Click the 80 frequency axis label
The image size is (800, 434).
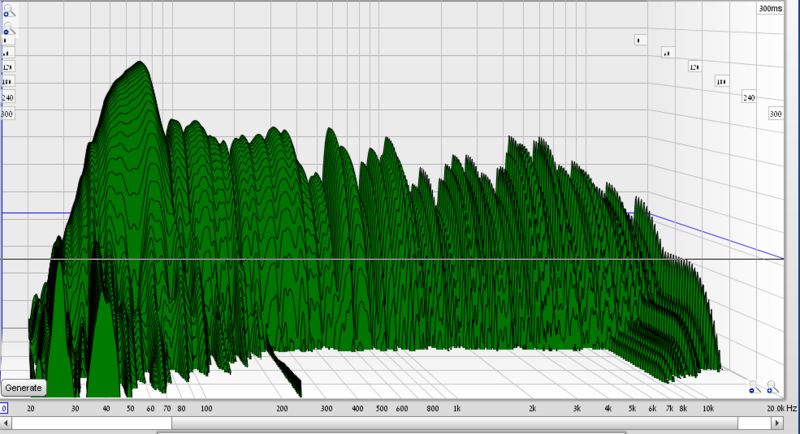click(x=182, y=409)
